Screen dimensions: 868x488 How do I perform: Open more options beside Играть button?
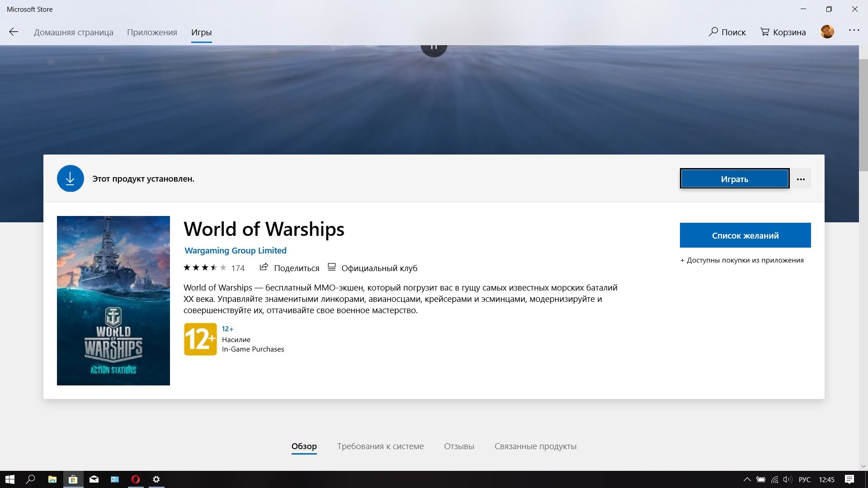(801, 179)
